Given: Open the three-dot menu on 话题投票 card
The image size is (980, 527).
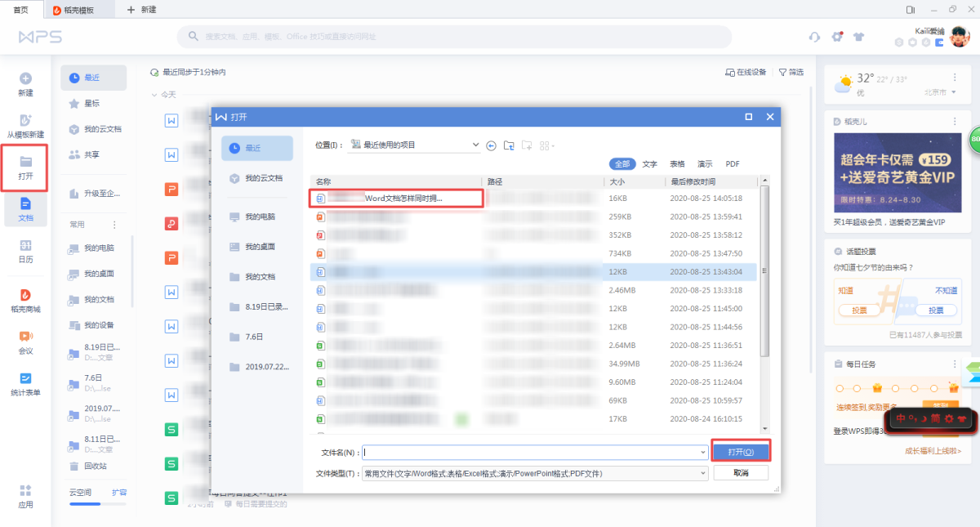Looking at the screenshot, I should tap(955, 252).
